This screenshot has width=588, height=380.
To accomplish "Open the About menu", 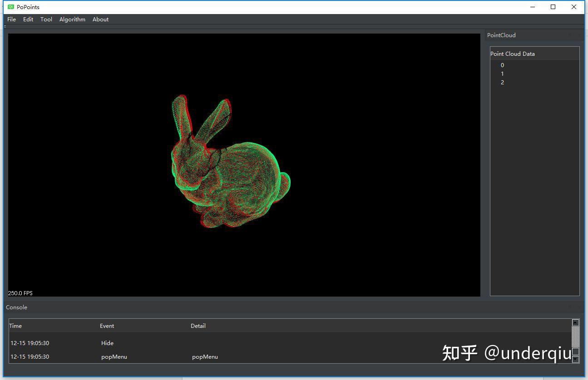I will pos(100,19).
